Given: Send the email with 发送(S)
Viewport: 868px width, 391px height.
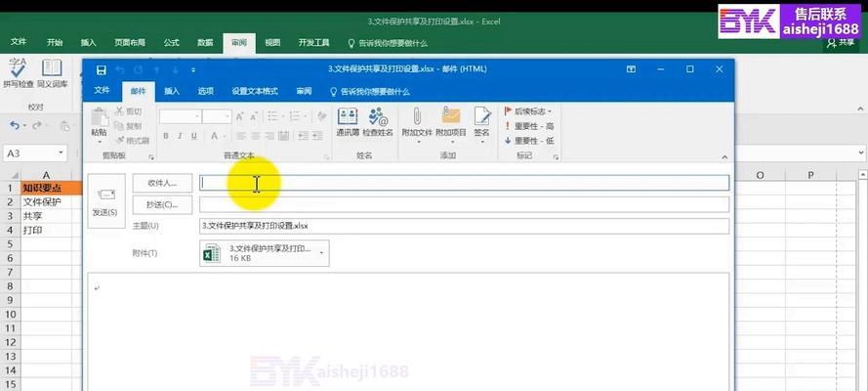Looking at the screenshot, I should [106, 201].
